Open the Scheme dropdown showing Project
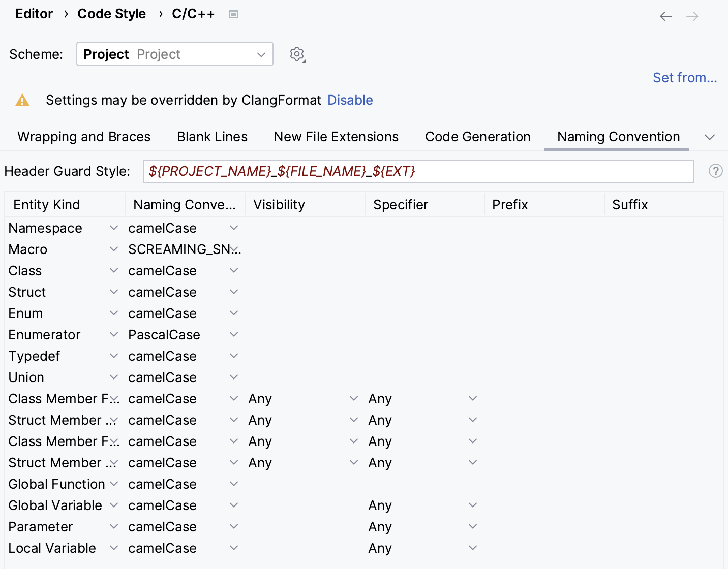The width and height of the screenshot is (728, 569). pyautogui.click(x=174, y=54)
